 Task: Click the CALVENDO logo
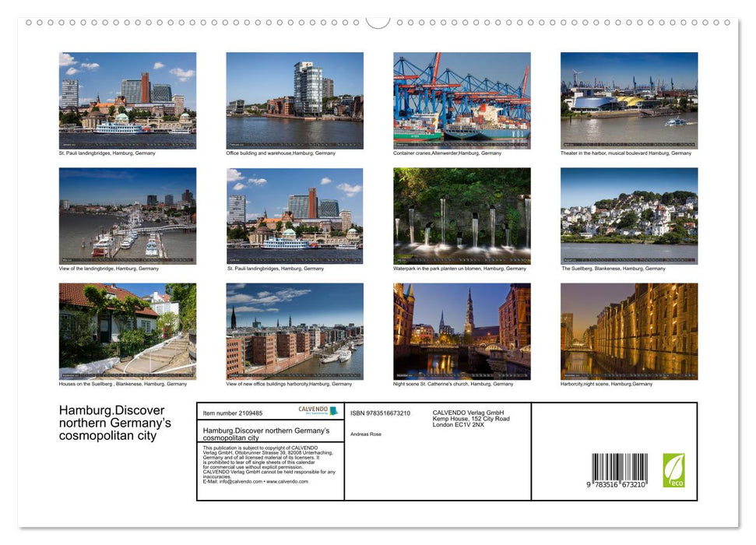coord(313,410)
